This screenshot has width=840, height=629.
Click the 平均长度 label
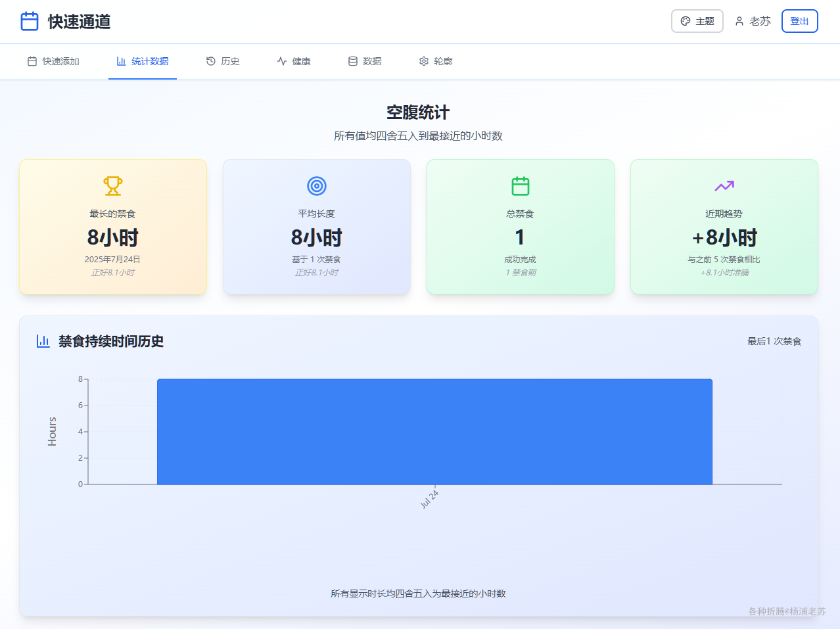pyautogui.click(x=317, y=214)
